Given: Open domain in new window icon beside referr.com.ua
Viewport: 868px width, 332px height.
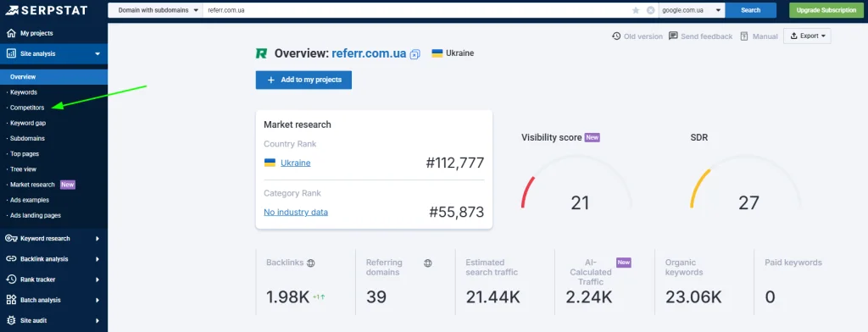Looking at the screenshot, I should tap(415, 54).
